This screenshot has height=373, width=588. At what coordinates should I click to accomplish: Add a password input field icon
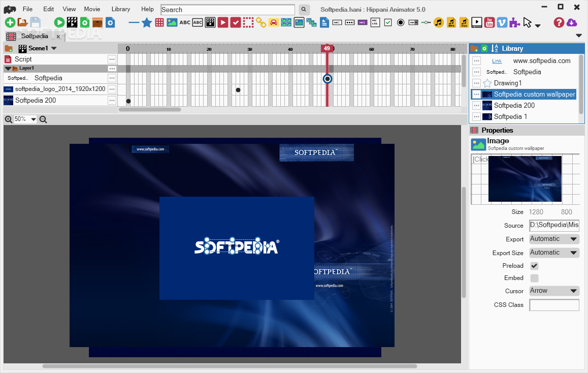pyautogui.click(x=350, y=22)
